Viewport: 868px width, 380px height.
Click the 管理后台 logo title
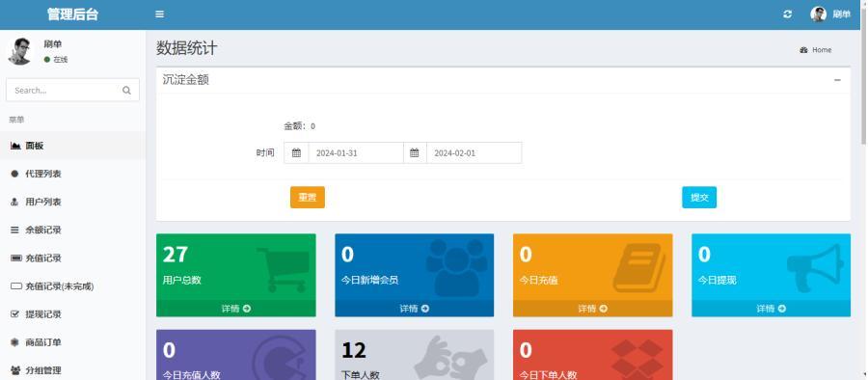(x=72, y=14)
